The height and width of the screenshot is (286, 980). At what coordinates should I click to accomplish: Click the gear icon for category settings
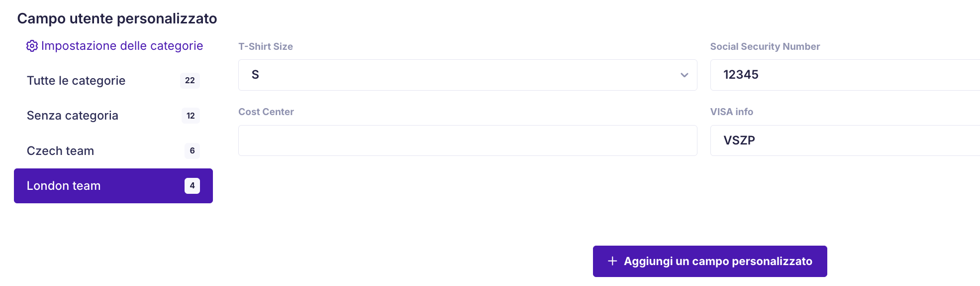click(32, 46)
